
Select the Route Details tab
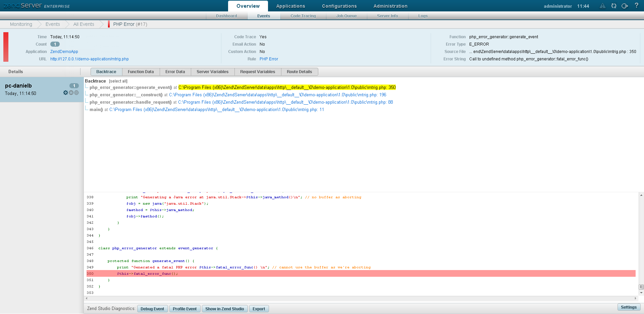coord(299,72)
